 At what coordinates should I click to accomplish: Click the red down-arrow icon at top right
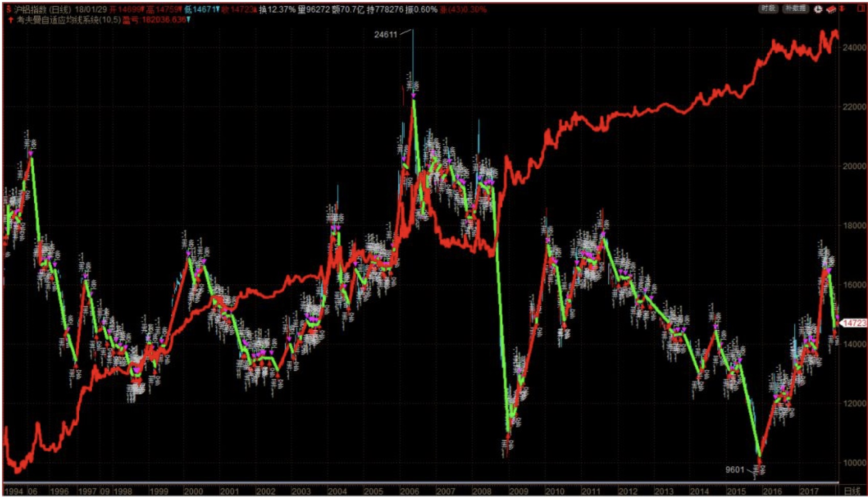842,9
